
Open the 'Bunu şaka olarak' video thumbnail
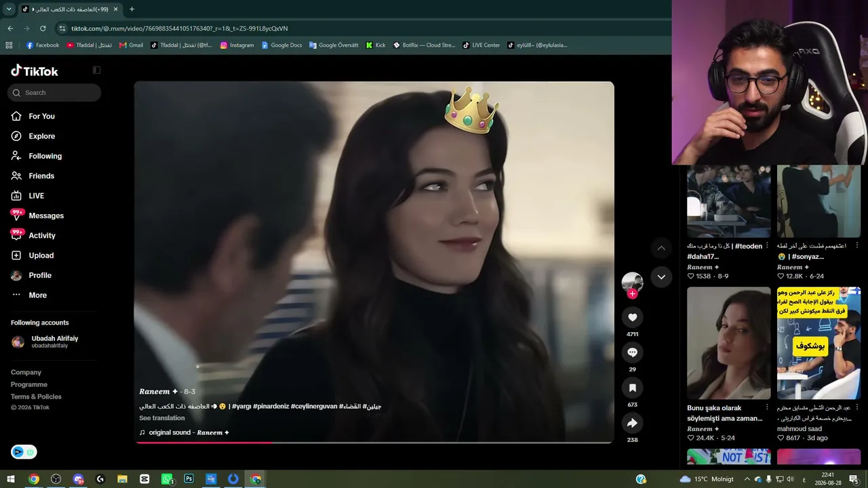coord(729,343)
